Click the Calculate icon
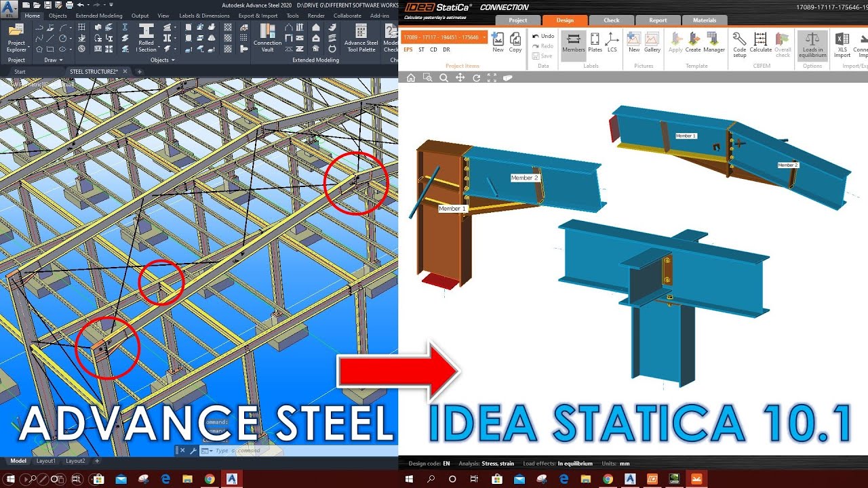Image resolution: width=868 pixels, height=488 pixels. coord(760,45)
